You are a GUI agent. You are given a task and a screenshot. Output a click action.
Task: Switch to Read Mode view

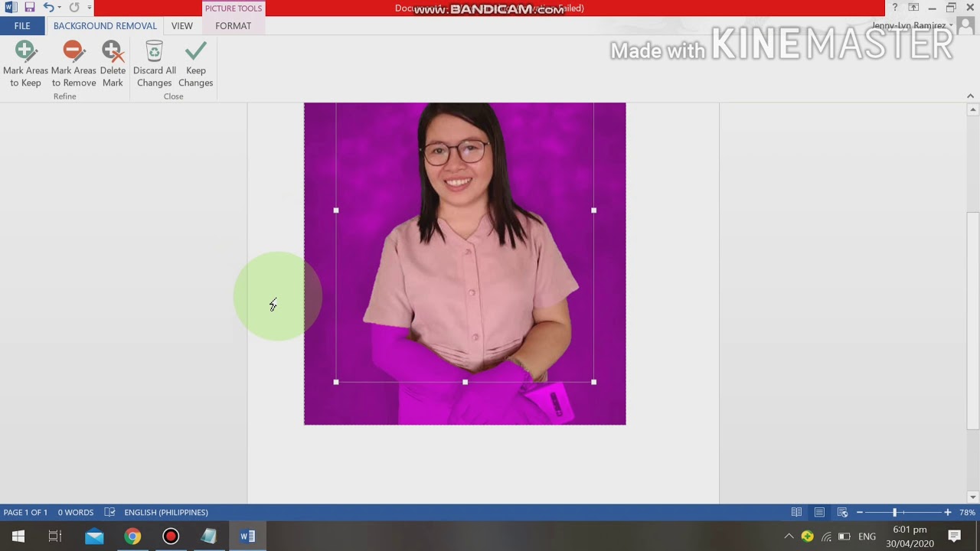point(796,512)
